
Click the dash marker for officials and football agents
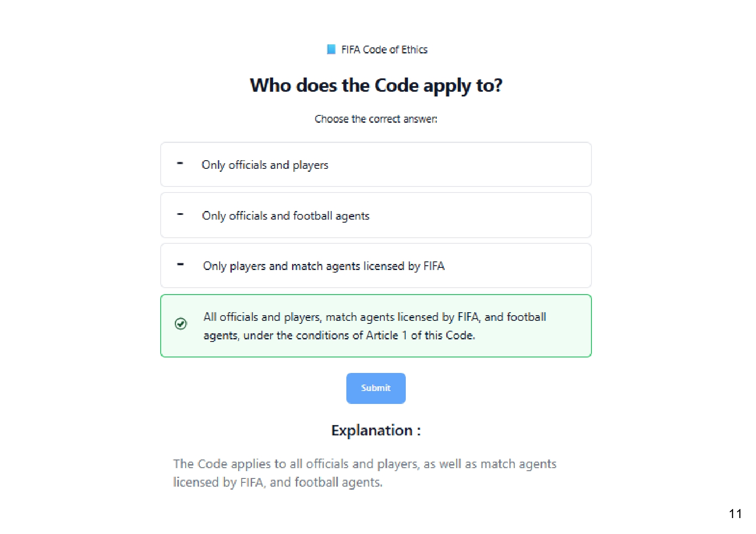(180, 214)
